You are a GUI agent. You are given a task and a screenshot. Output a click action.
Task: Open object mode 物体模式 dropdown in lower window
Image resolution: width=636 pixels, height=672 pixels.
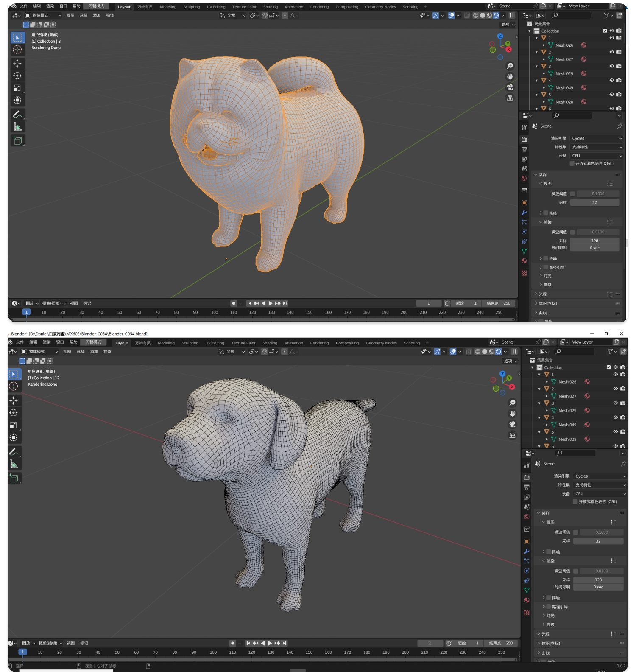click(40, 352)
